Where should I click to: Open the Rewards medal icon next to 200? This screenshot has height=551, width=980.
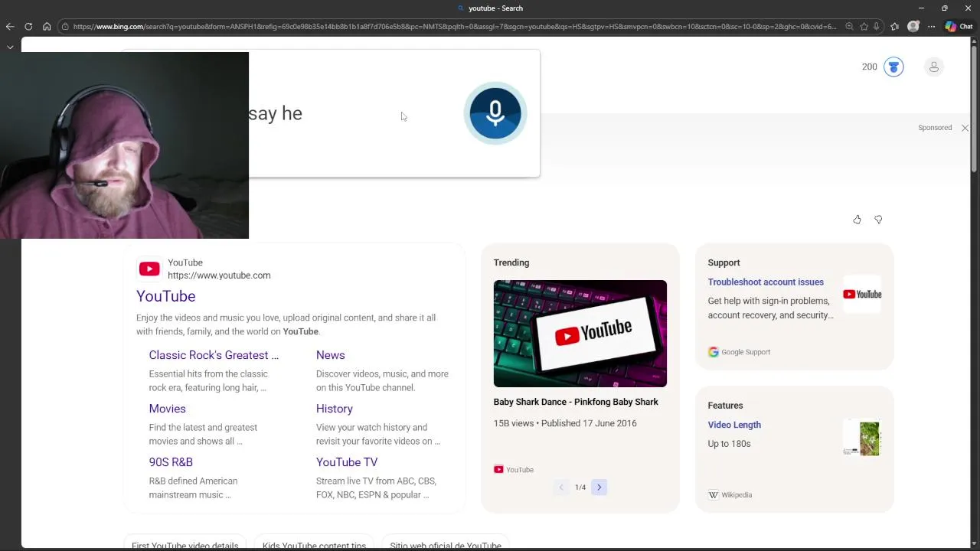893,67
